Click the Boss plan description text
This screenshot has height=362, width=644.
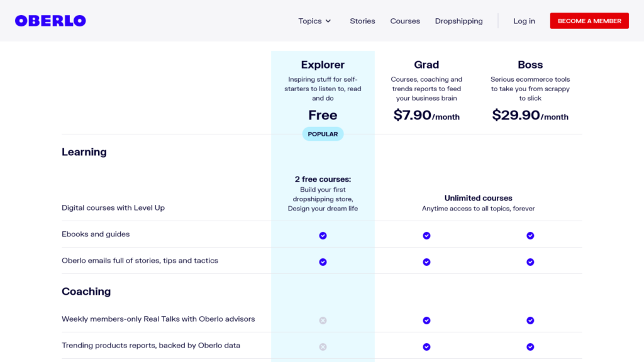[530, 89]
